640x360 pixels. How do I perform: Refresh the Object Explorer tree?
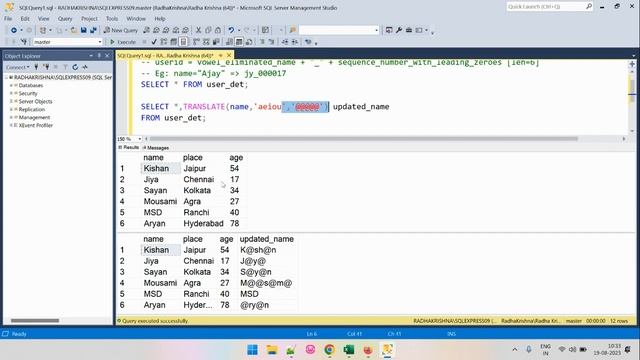(x=75, y=67)
